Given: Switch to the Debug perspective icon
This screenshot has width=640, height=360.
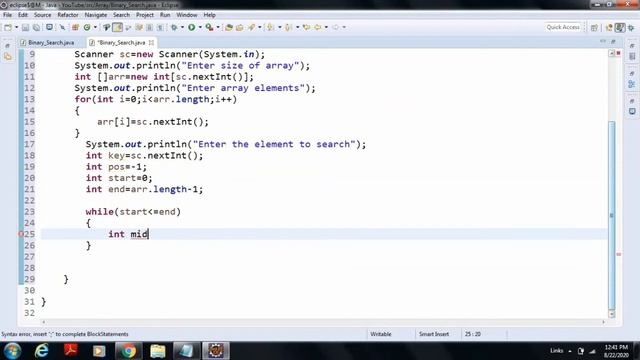Looking at the screenshot, I should pyautogui.click(x=631, y=27).
